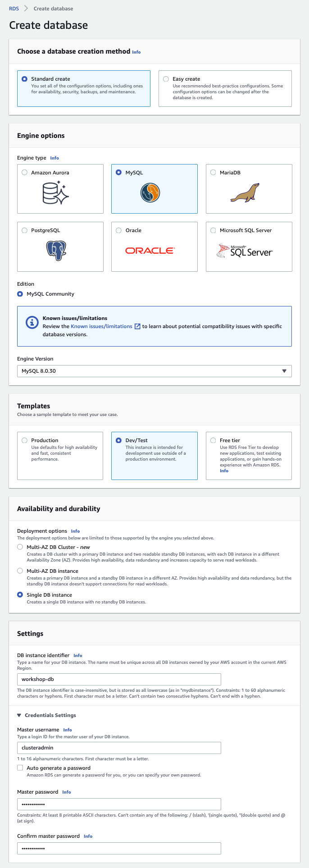This screenshot has height=868, width=309.
Task: Open Info link next to Engine type
Action: [x=55, y=158]
